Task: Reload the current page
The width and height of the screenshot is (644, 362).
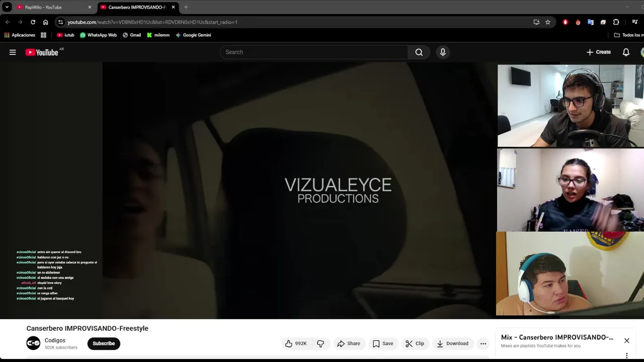Action: (33, 22)
